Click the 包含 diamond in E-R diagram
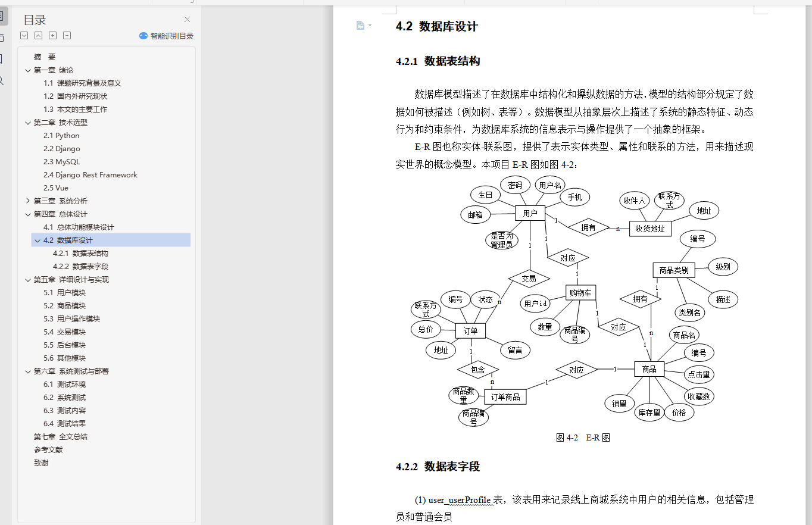Screen dimensions: 812x525 click(x=478, y=370)
